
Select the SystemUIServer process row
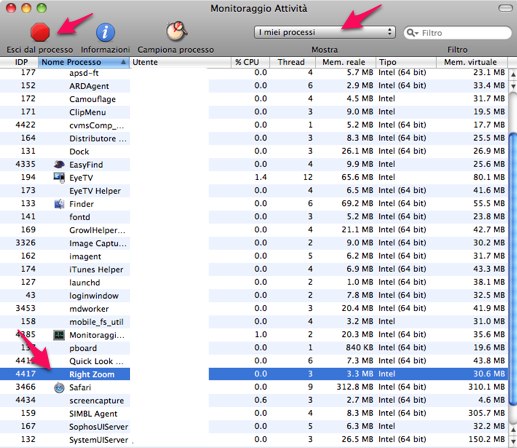[x=253, y=440]
